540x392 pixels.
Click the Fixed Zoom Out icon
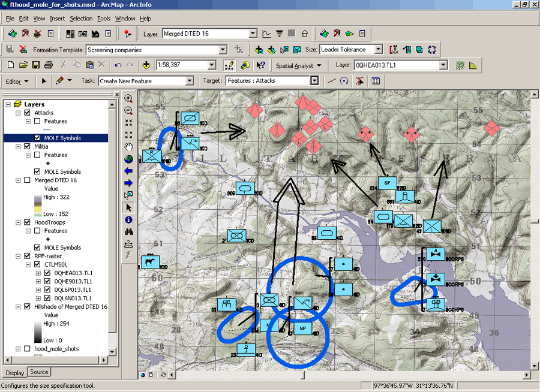[x=128, y=135]
